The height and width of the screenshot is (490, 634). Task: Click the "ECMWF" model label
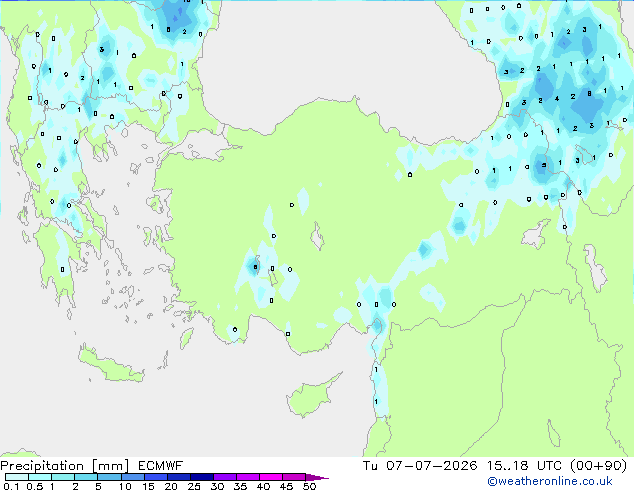161,466
